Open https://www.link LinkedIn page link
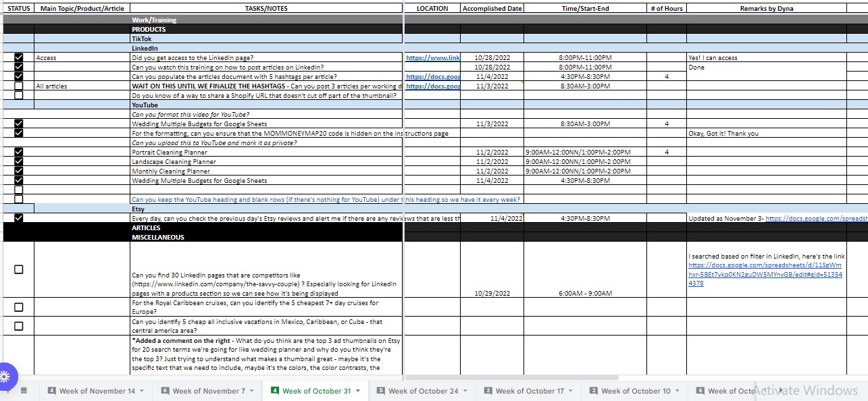 pyautogui.click(x=433, y=58)
